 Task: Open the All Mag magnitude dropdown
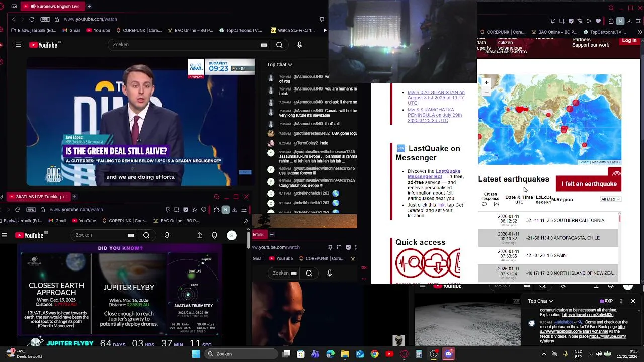[611, 199]
